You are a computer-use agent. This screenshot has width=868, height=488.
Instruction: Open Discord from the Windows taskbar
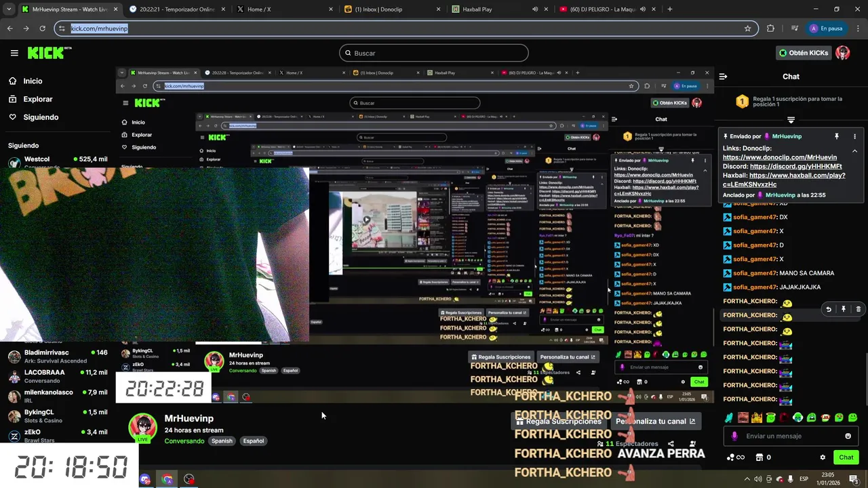click(144, 479)
